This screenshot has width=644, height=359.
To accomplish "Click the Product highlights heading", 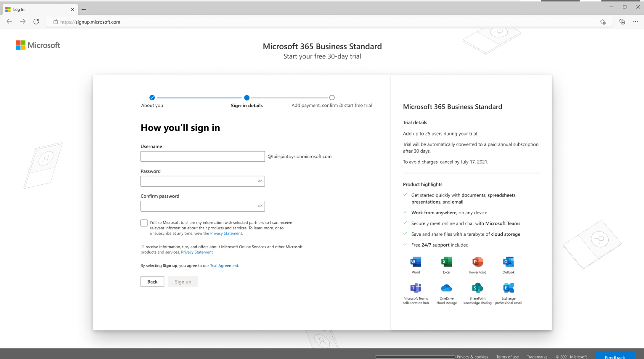I will tap(422, 184).
